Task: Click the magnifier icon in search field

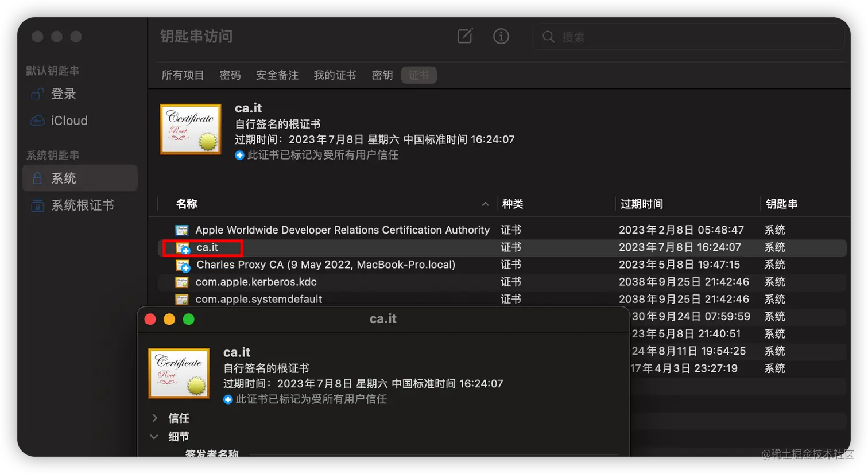Action: (548, 37)
